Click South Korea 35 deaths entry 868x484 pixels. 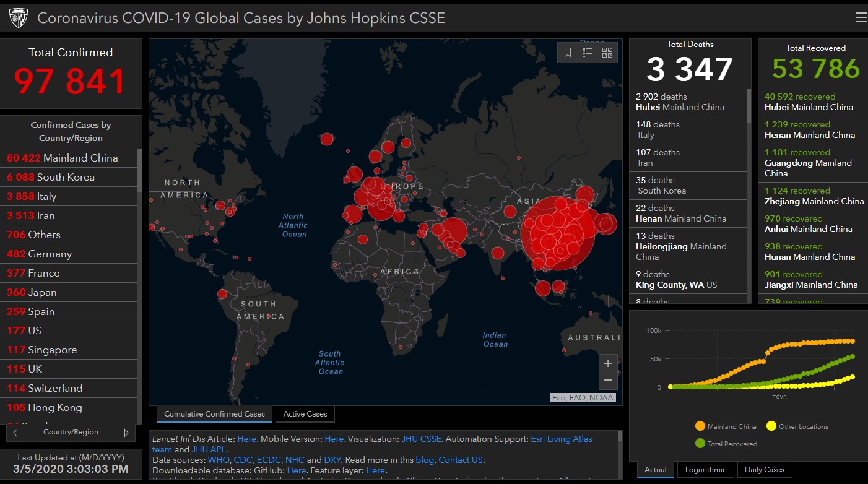[688, 186]
